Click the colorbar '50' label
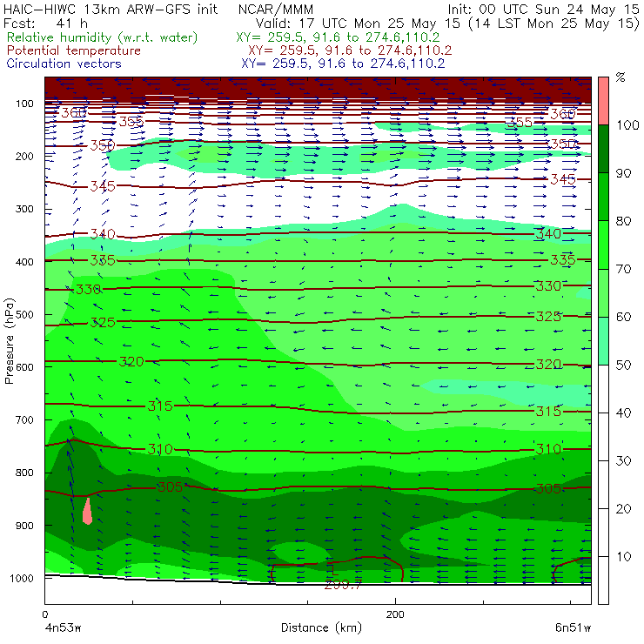644x644 pixels. [x=624, y=365]
